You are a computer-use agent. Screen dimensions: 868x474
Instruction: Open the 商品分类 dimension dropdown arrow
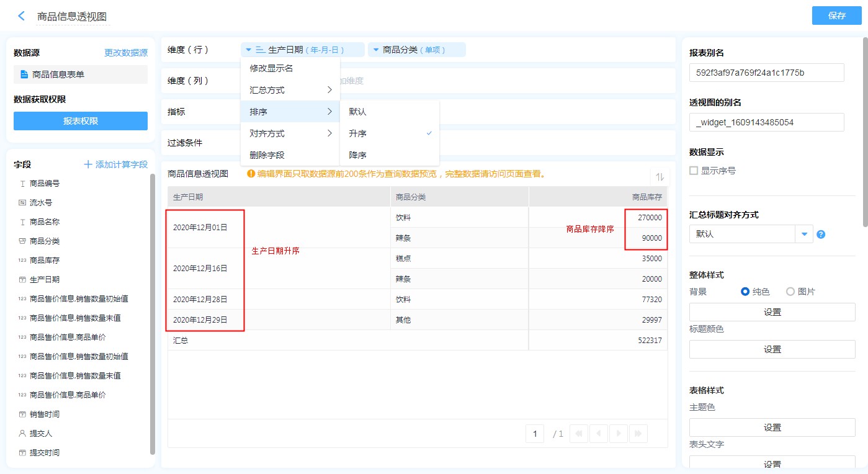[x=375, y=50]
